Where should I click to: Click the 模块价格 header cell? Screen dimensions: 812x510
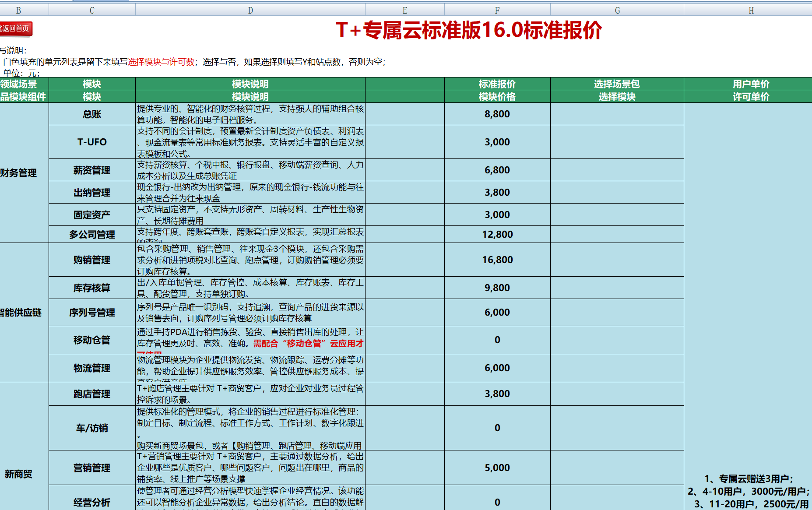tap(497, 97)
